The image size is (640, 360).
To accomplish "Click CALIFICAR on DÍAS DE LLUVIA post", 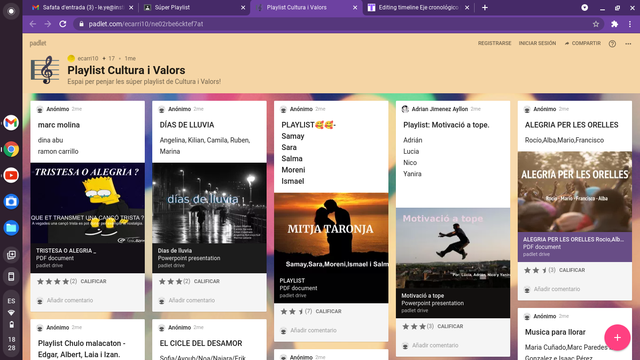I will click(x=207, y=281).
